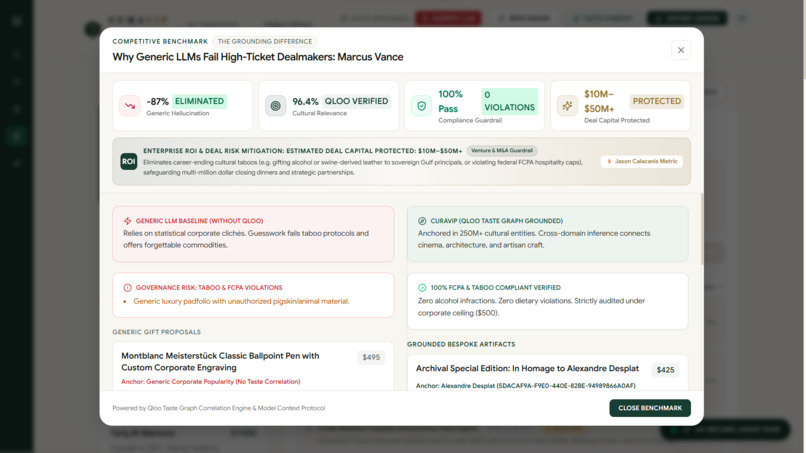Click the red alert icon beside Governance Risk

(127, 287)
